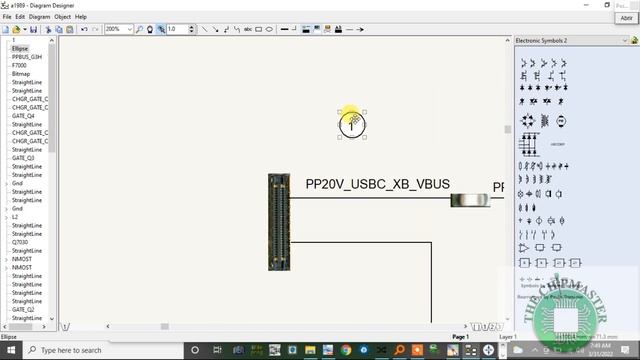The image size is (640, 360).
Task: Click the line start plain-line icon
Action: tap(349, 29)
